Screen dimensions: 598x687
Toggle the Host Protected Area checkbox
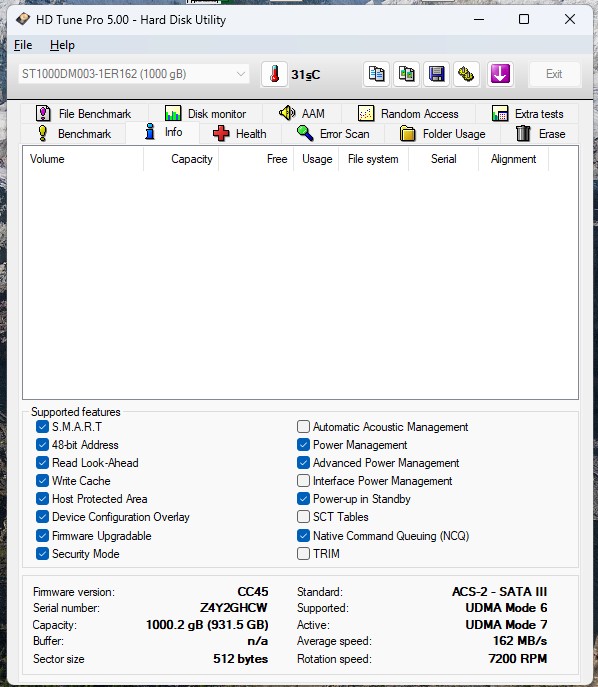(42, 499)
